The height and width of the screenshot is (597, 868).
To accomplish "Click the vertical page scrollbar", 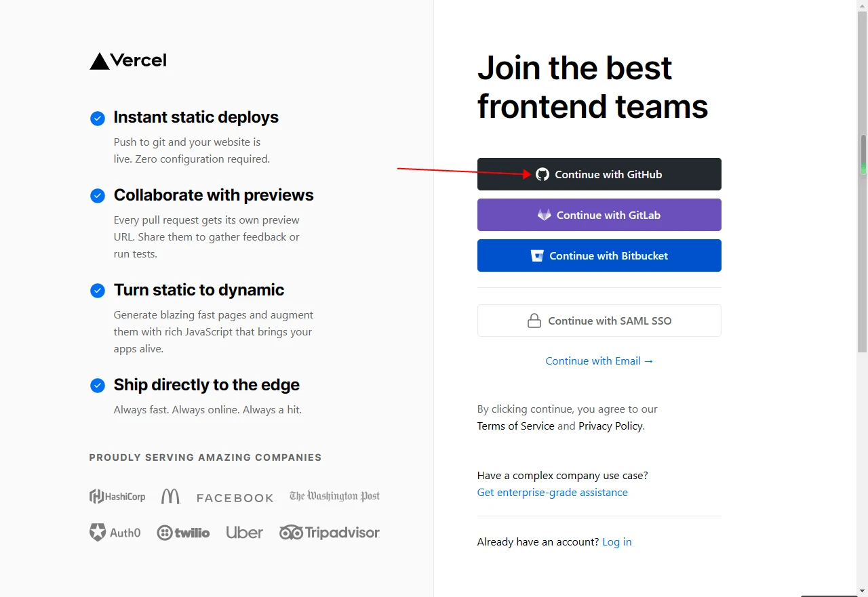I will tap(863, 244).
